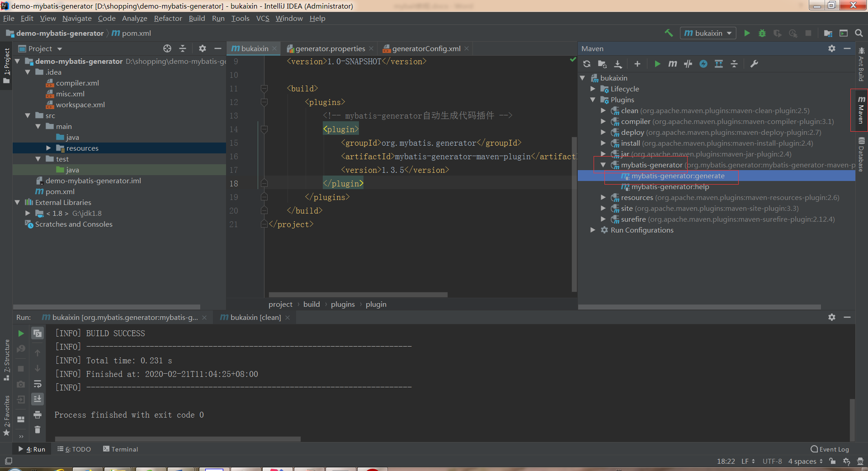The image size is (868, 471).
Task: Collapse All nodes in Maven tree
Action: (734, 64)
